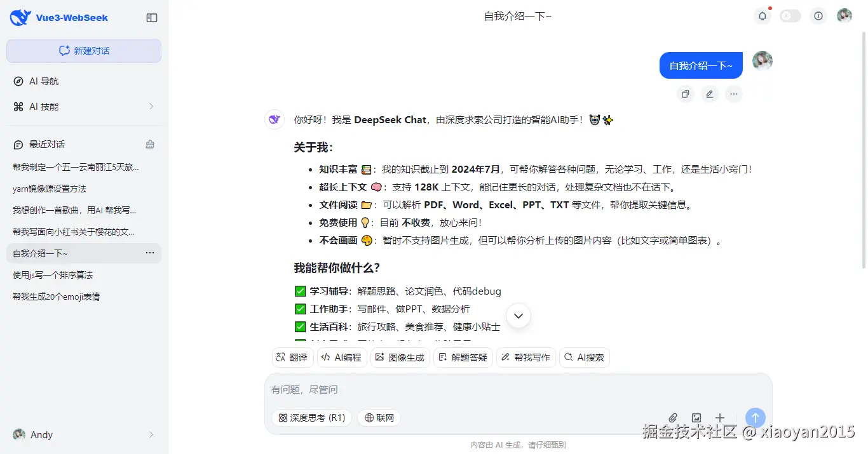Click the sidebar collapse icon next to Vue3-WebSeek
The width and height of the screenshot is (868, 454).
coord(152,18)
